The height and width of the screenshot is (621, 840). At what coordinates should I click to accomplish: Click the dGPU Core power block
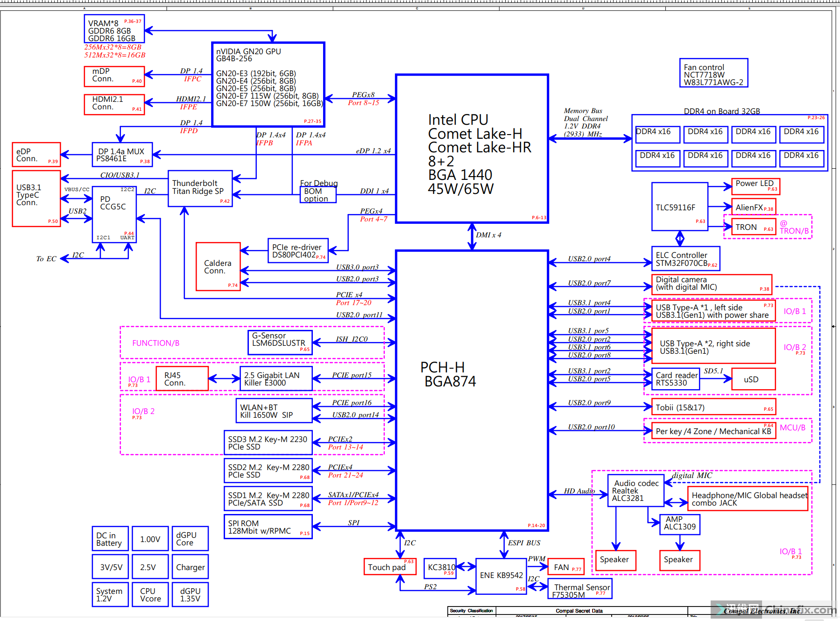point(190,539)
